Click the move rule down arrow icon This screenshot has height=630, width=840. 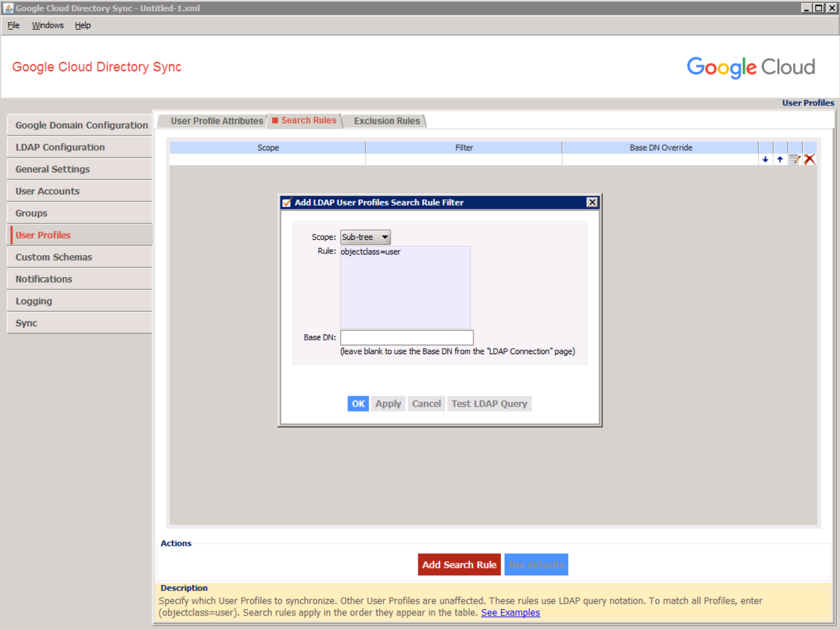[765, 160]
